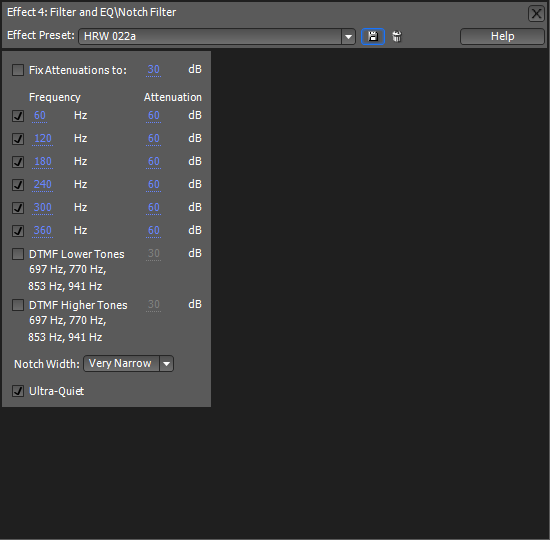Open the Effect Preset dropdown list
Image resolution: width=550 pixels, height=540 pixels.
(x=348, y=36)
